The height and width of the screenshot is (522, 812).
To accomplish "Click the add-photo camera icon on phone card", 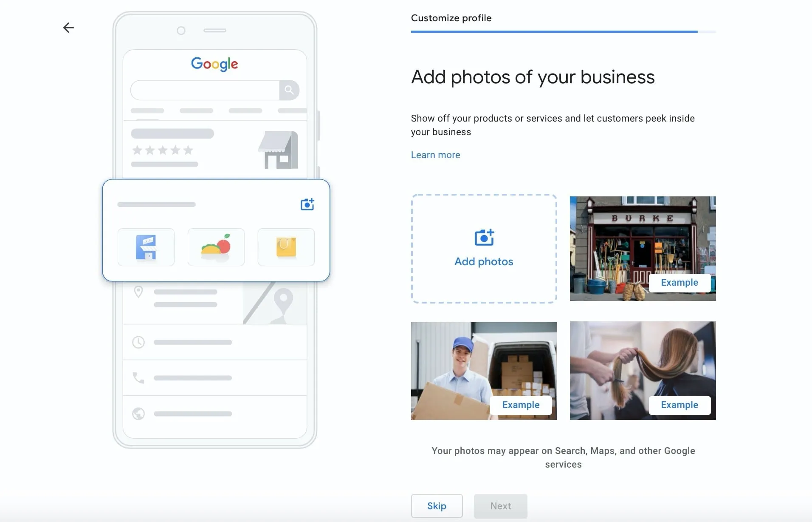I will [x=307, y=204].
